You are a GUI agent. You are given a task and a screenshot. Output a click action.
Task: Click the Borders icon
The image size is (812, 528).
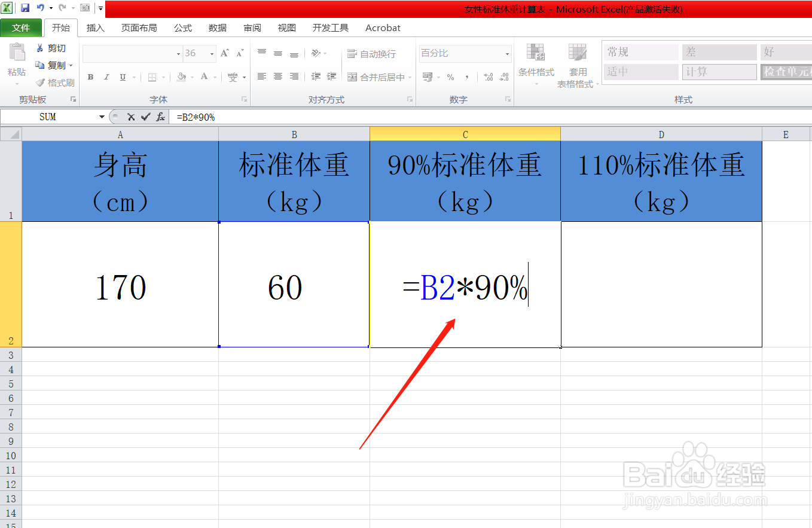pos(152,77)
